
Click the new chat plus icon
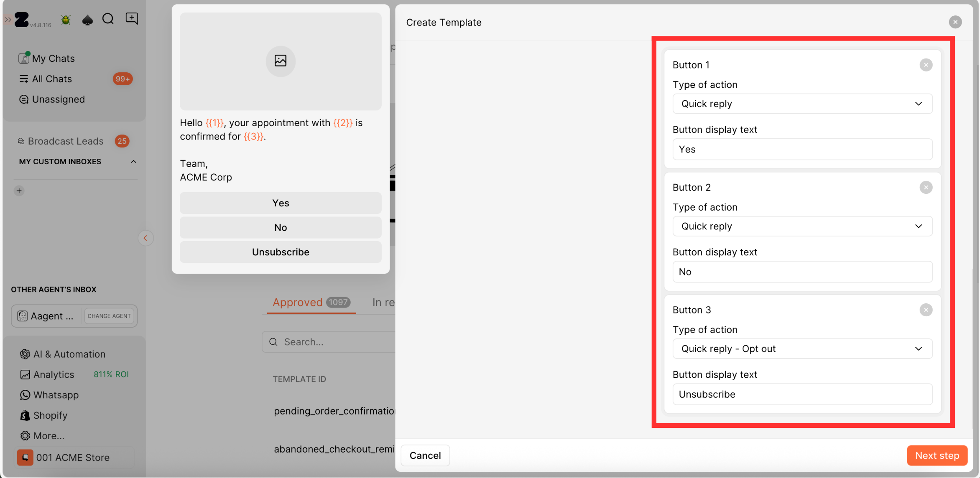pyautogui.click(x=132, y=18)
